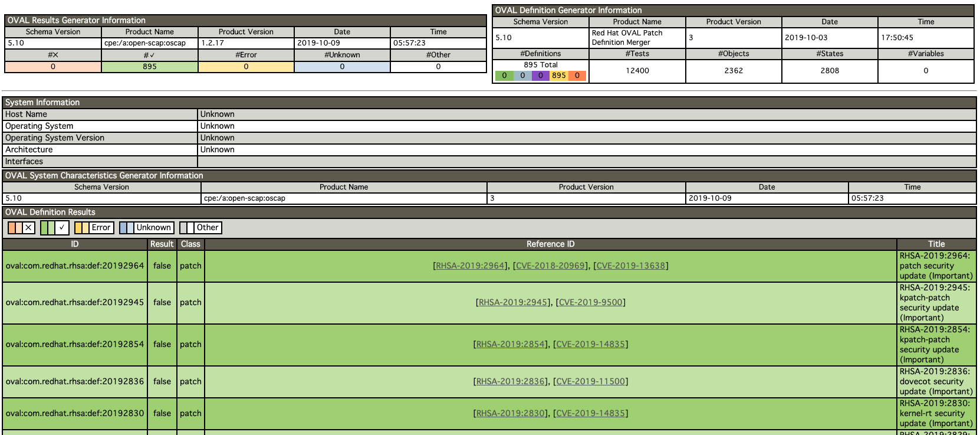Open CVE-2019-14835 link in the RHSA-2019:2830 row
The image size is (980, 435).
click(x=591, y=413)
